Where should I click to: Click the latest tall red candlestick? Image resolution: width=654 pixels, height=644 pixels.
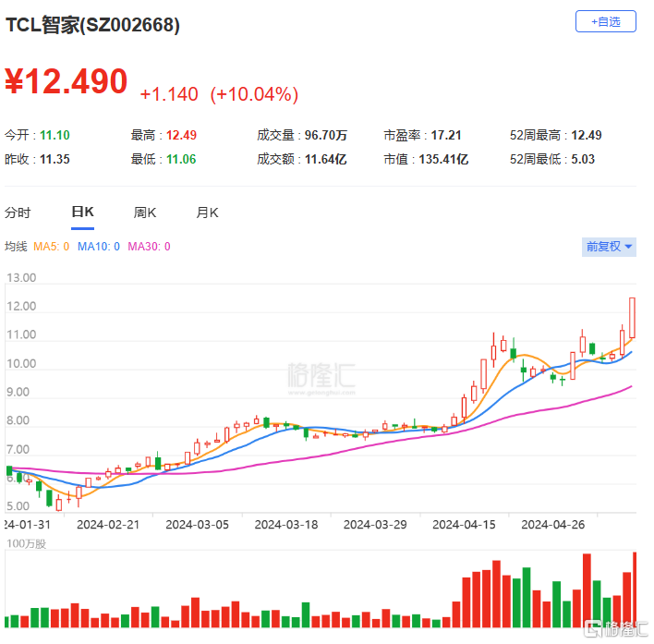pyautogui.click(x=633, y=318)
